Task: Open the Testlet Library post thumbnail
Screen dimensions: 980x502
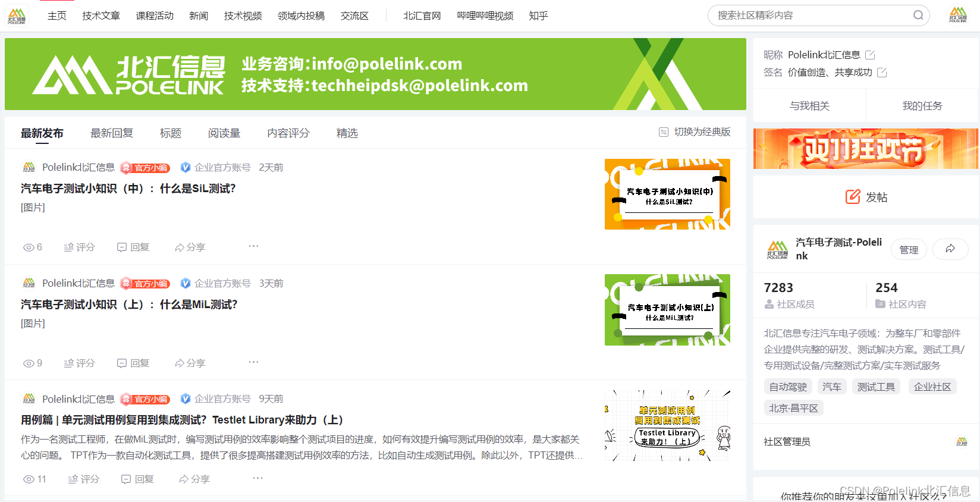Action: (667, 425)
